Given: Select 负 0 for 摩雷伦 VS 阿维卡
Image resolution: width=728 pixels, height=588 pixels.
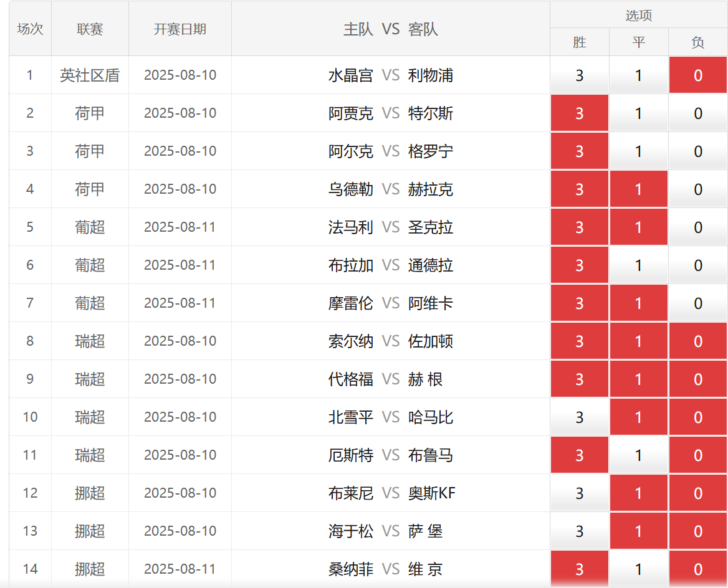Looking at the screenshot, I should coord(698,303).
